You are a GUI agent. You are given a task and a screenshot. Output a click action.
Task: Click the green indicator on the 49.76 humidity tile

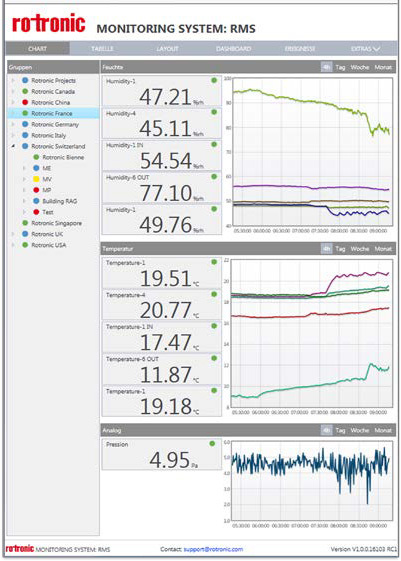pyautogui.click(x=214, y=209)
